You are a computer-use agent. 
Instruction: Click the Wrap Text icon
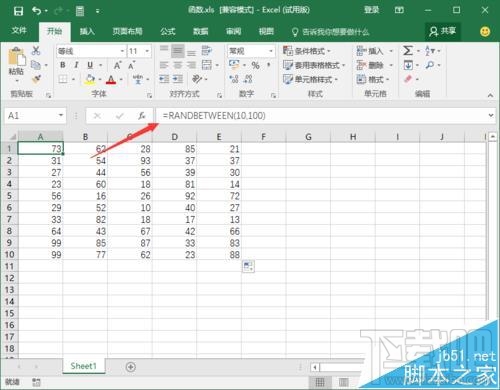[207, 51]
